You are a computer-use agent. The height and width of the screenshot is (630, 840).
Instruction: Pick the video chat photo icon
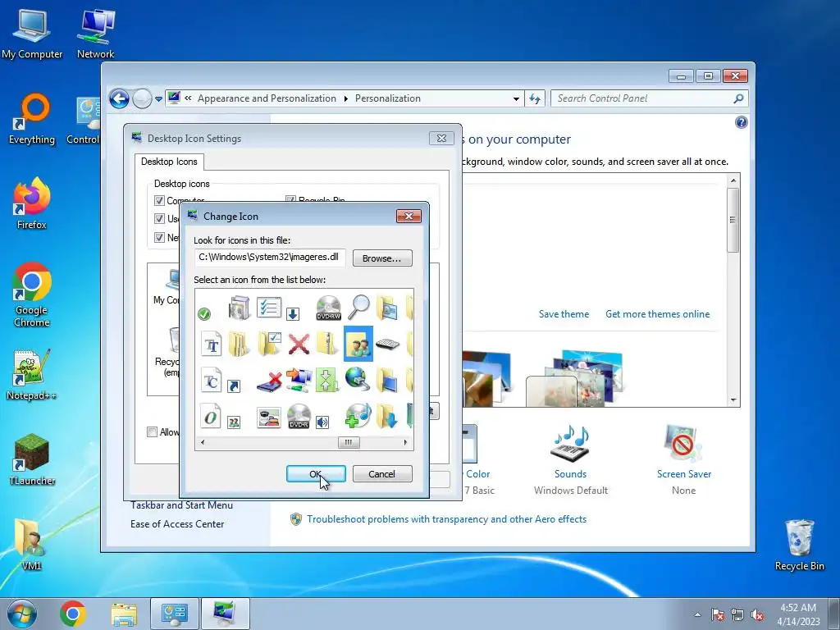point(269,418)
